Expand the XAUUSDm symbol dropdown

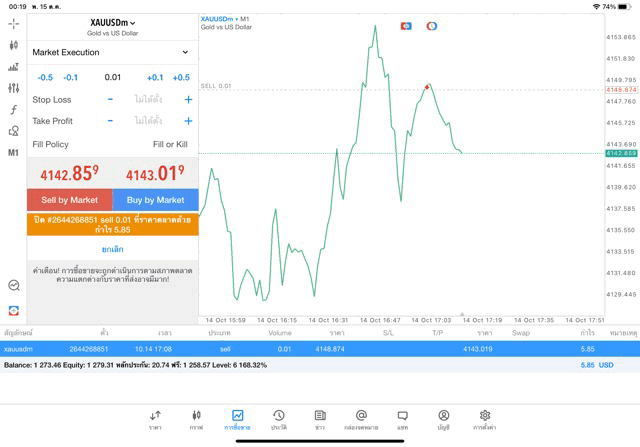coord(112,23)
